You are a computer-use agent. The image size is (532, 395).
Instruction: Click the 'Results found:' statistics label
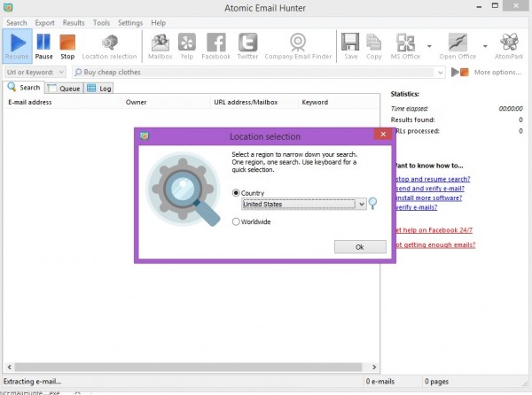tap(412, 120)
